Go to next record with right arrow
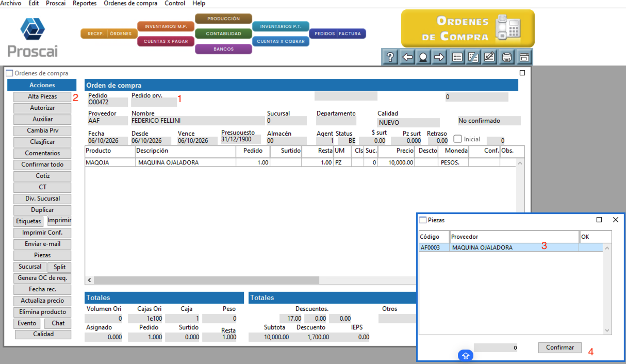This screenshot has width=626, height=364. click(439, 57)
